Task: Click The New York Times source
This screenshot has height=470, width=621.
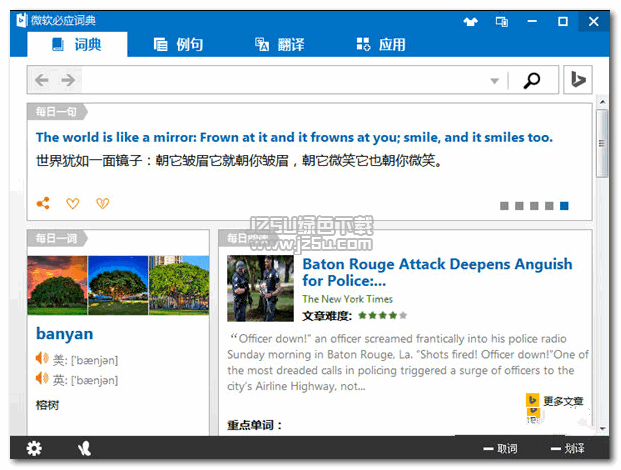Action: point(347,299)
